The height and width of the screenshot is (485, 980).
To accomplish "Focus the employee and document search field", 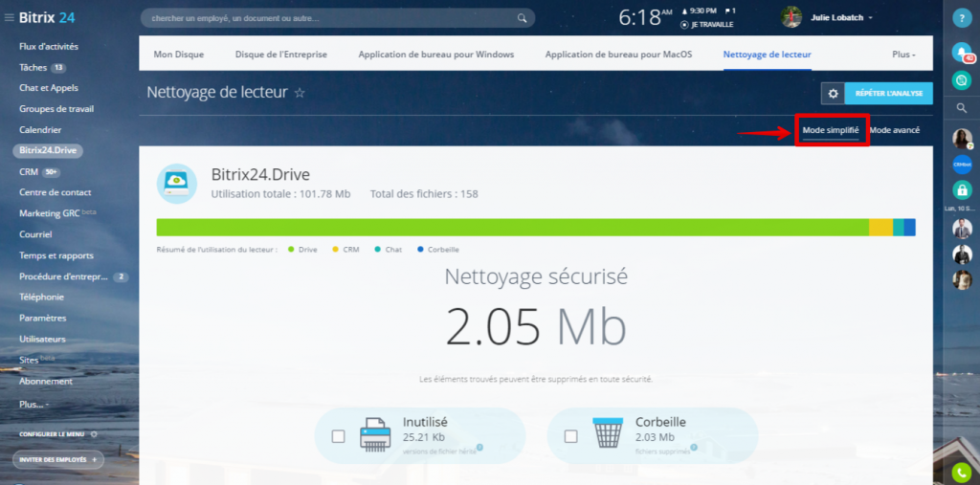I will click(x=338, y=18).
